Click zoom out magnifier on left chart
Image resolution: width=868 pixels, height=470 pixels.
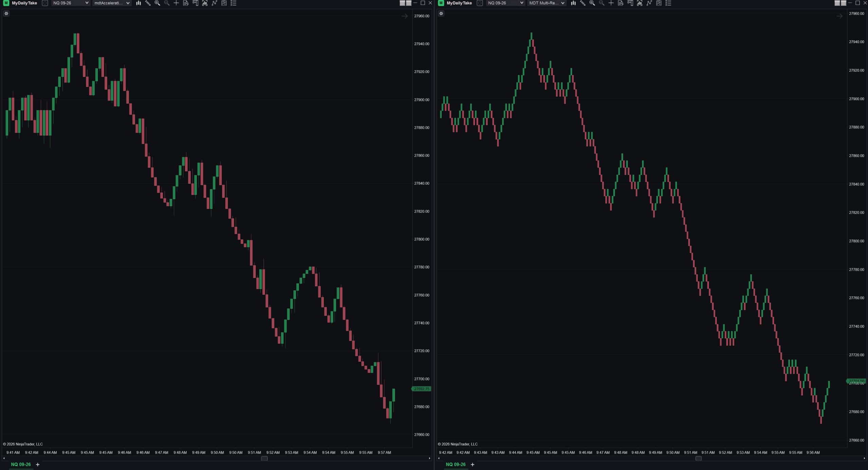[167, 3]
